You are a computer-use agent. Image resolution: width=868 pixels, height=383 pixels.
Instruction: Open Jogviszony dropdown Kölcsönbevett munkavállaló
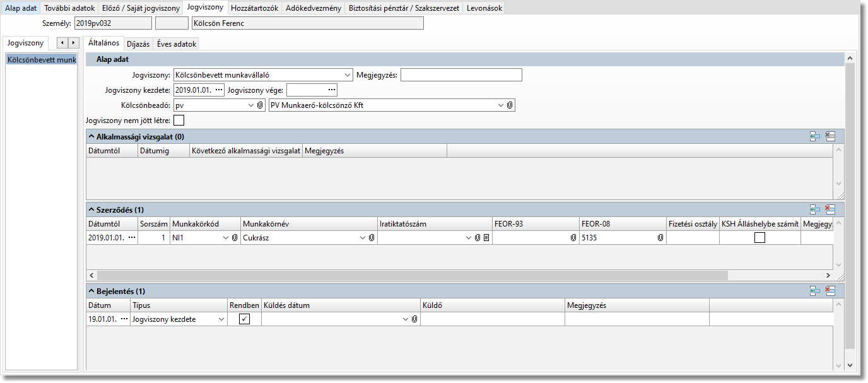click(x=348, y=75)
